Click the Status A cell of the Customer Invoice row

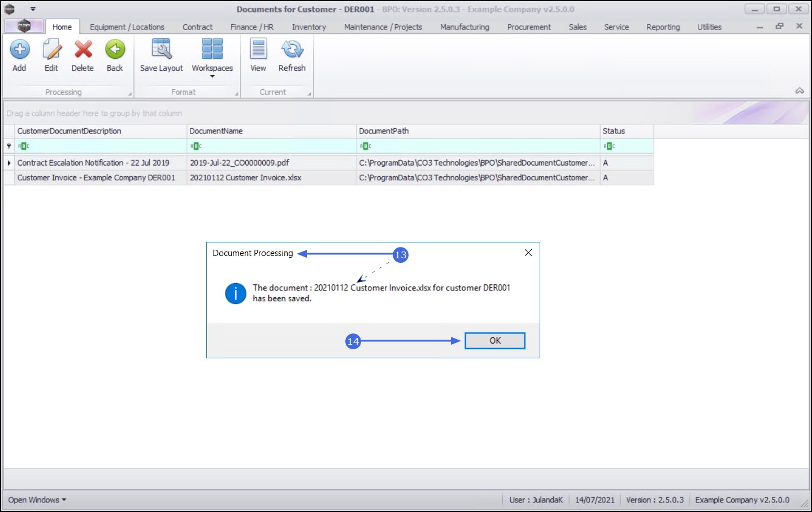627,177
